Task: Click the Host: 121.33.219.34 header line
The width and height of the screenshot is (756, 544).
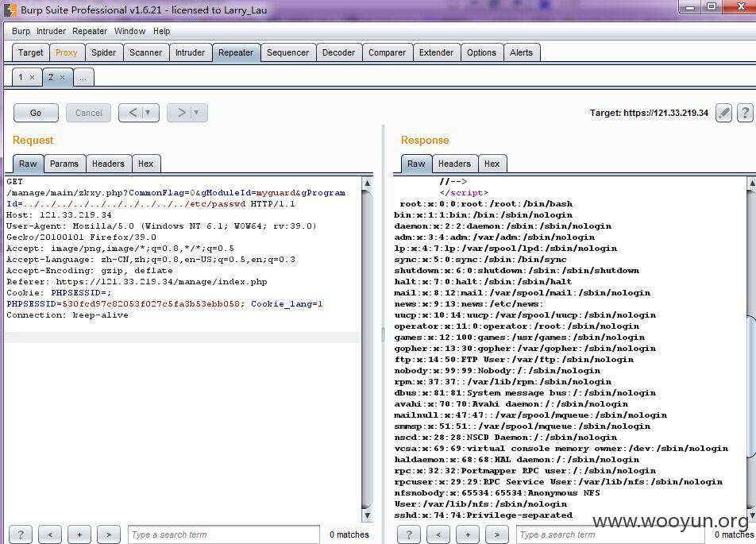Action: tap(59, 215)
